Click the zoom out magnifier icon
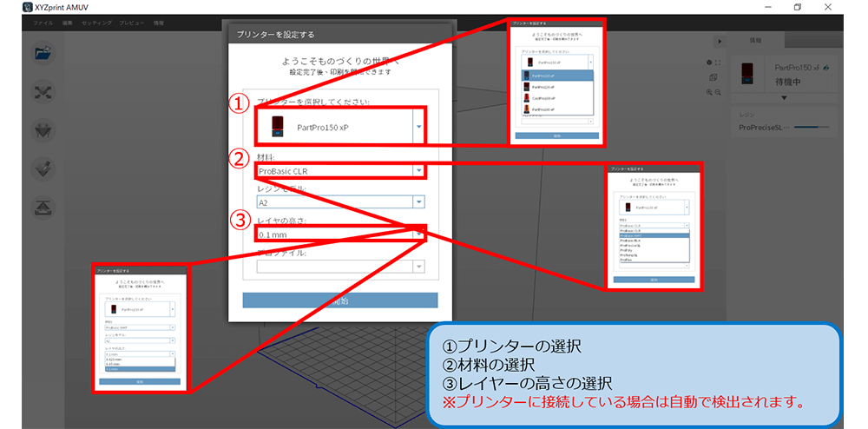Screen dimensions: 868x429 click(x=718, y=92)
